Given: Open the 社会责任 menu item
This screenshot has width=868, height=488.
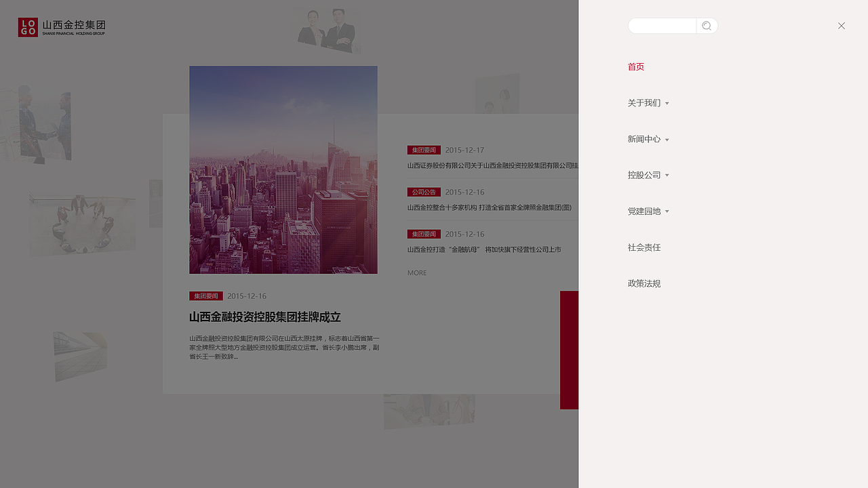Looking at the screenshot, I should tap(644, 247).
